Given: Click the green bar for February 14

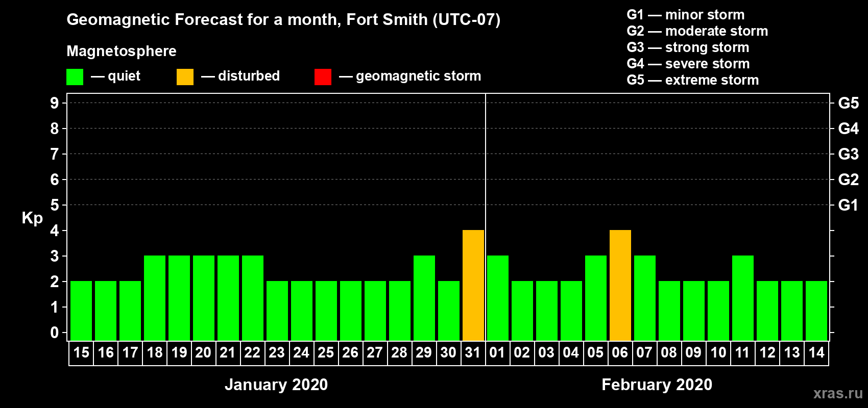Looking at the screenshot, I should (x=816, y=311).
